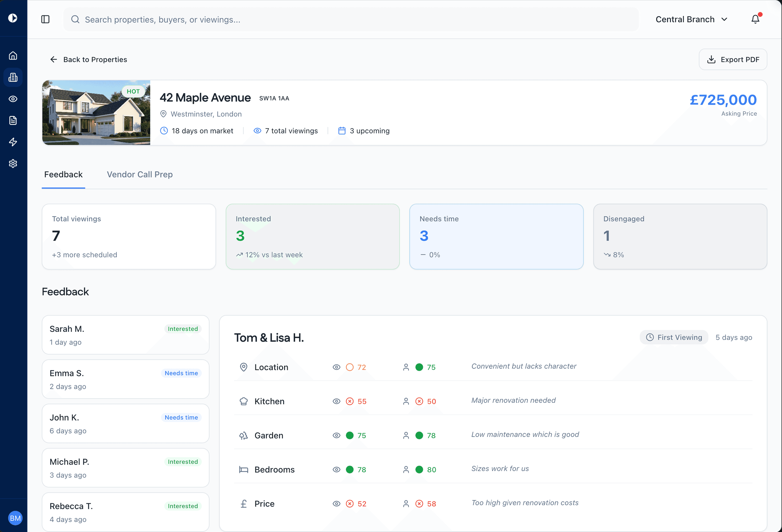
Task: Open the properties building icon in sidebar
Action: [x=13, y=77]
